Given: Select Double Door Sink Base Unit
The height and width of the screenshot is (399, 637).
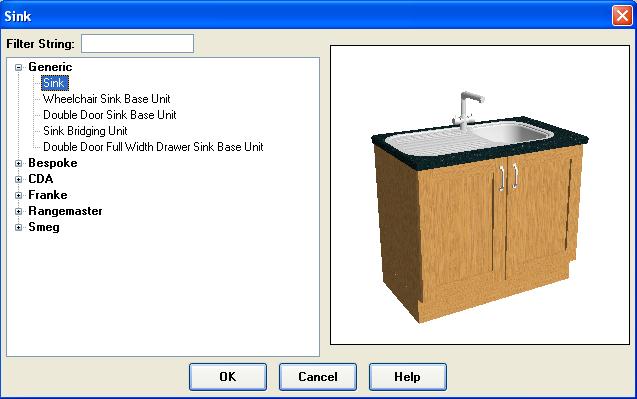Looking at the screenshot, I should [x=109, y=115].
